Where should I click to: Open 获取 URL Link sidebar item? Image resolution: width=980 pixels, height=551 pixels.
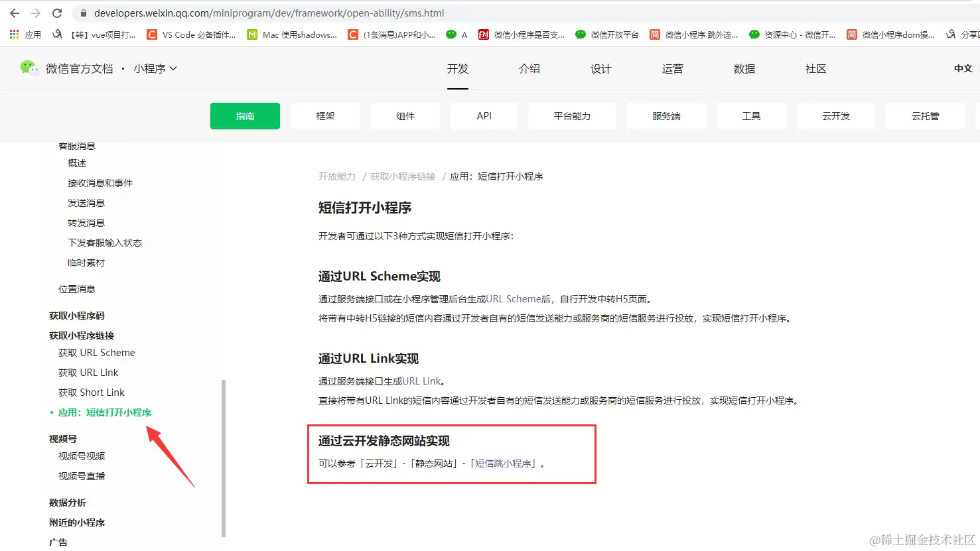(88, 373)
